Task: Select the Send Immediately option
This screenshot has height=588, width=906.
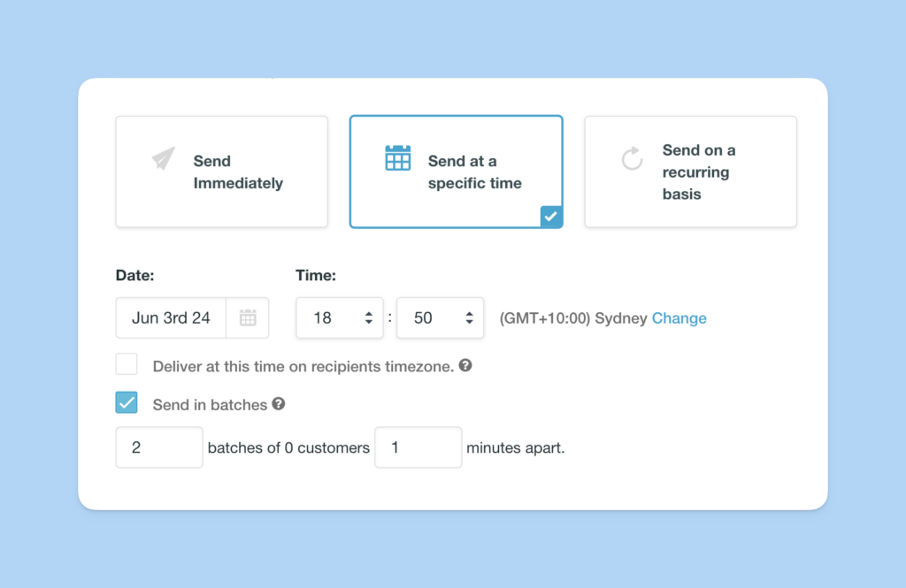Action: coord(221,172)
